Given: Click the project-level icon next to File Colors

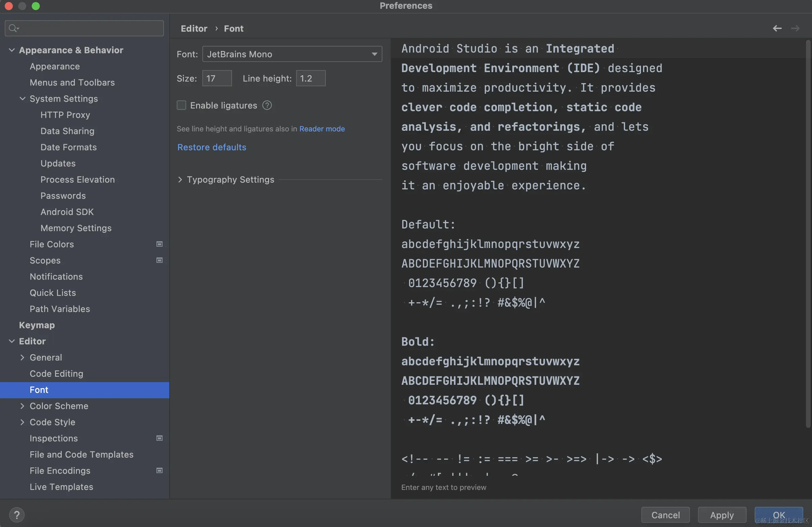Looking at the screenshot, I should (159, 244).
